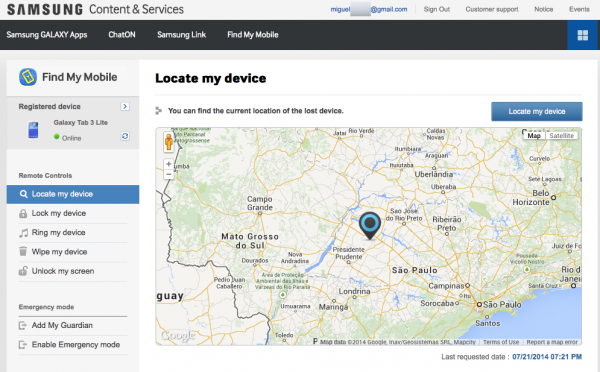600x372 pixels.
Task: Click the Campo Grande label on map
Action: tap(260, 203)
